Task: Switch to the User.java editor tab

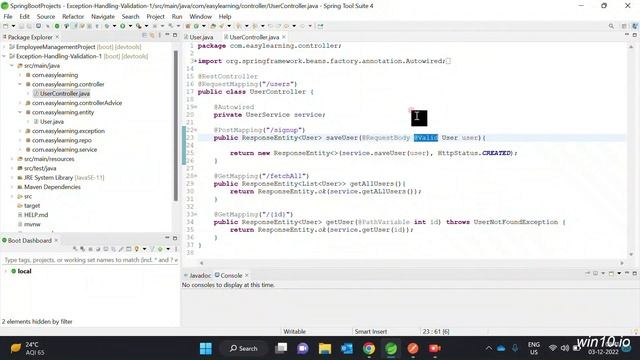Action: [x=199, y=37]
